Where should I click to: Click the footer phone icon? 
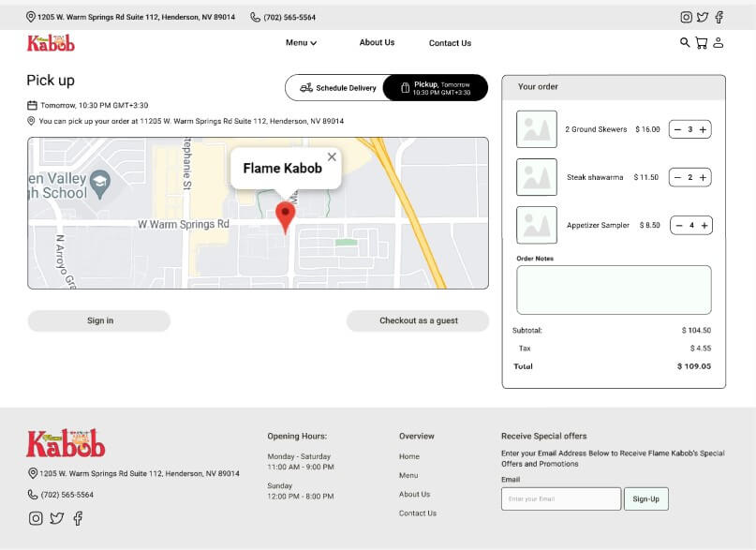tap(32, 495)
